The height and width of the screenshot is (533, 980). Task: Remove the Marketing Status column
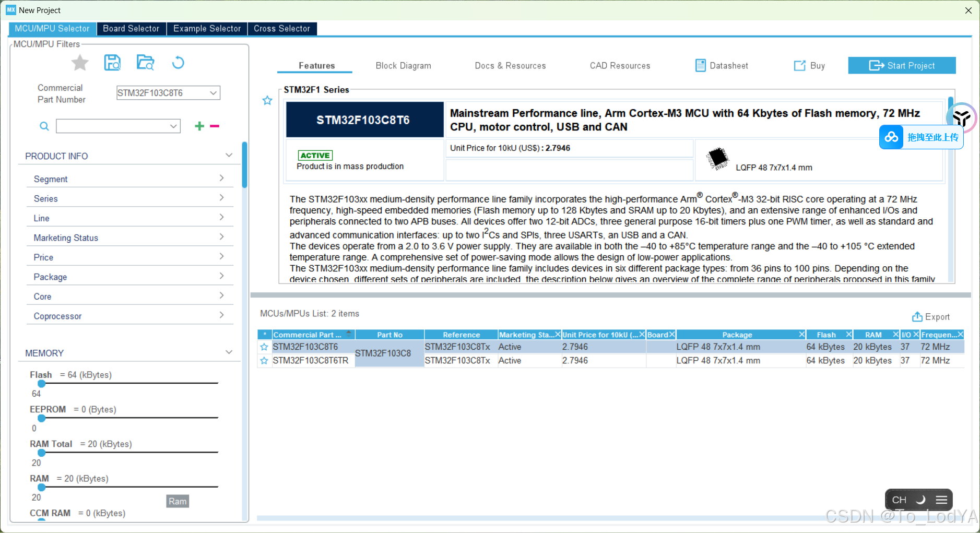point(557,335)
